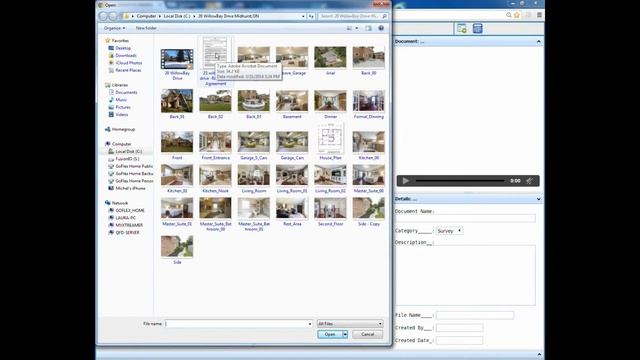Open the browser hamburger menu
The height and width of the screenshot is (360, 640).
pos(539,15)
